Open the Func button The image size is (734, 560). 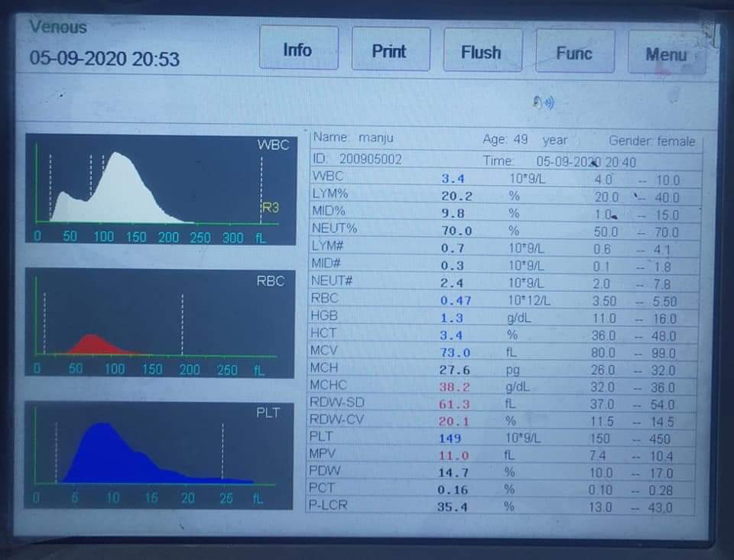pyautogui.click(x=575, y=51)
